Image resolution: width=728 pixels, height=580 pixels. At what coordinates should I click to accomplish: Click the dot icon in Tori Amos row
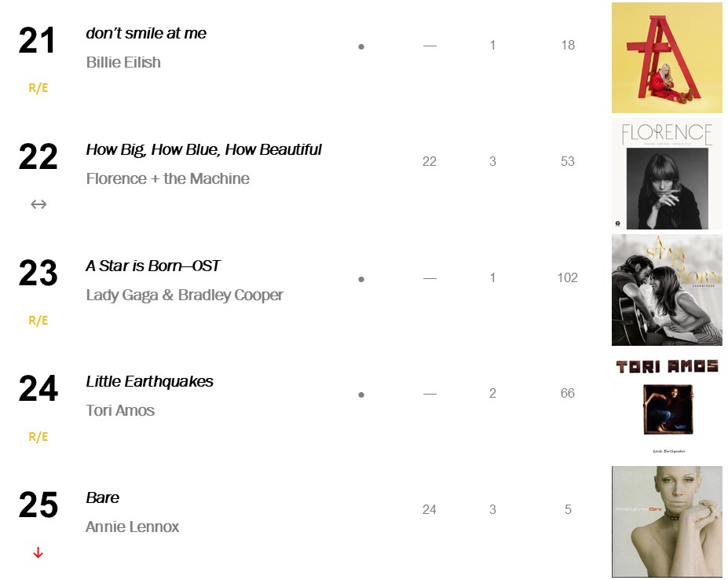tap(361, 395)
